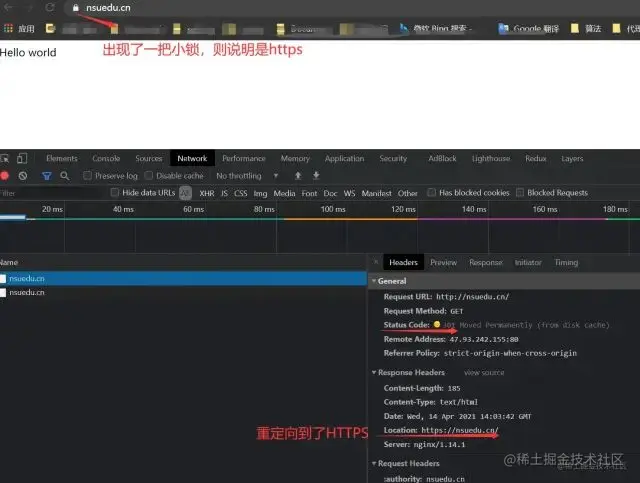Open the 算法 bookmark folder
Image resolution: width=640 pixels, height=483 pixels.
click(x=586, y=29)
